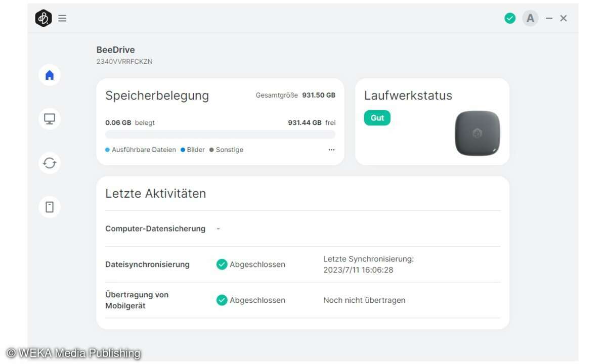Click the green check beside Dateisynchronisierung
The image size is (607, 364).
click(222, 264)
